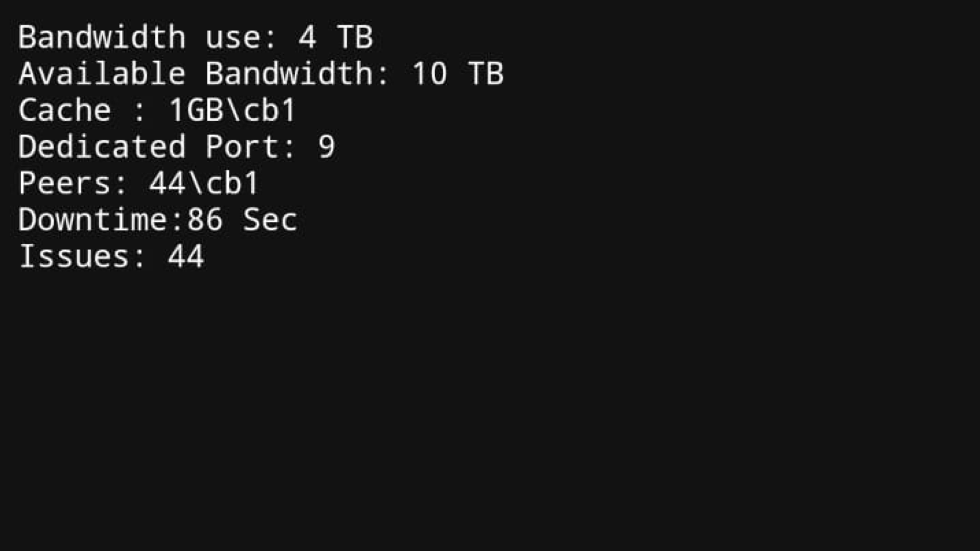
Task: Click the "Downtime" label
Action: pos(93,220)
